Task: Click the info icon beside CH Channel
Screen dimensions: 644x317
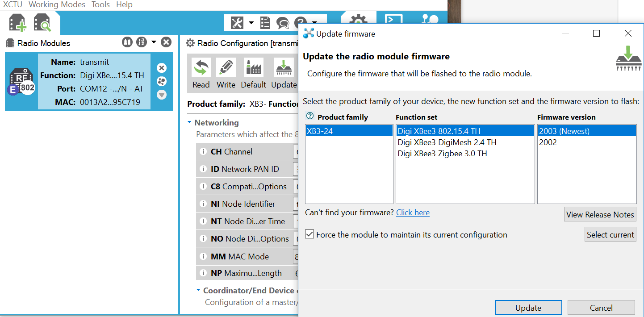Action: click(x=203, y=152)
